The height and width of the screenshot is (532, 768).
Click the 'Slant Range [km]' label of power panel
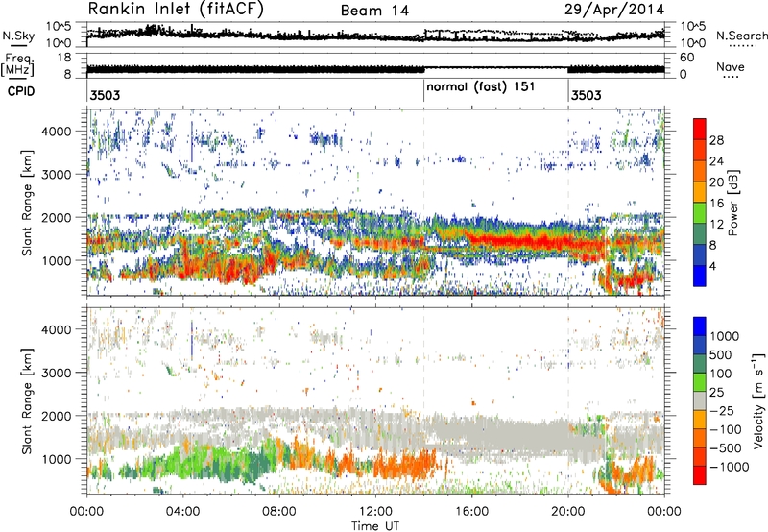[27, 203]
